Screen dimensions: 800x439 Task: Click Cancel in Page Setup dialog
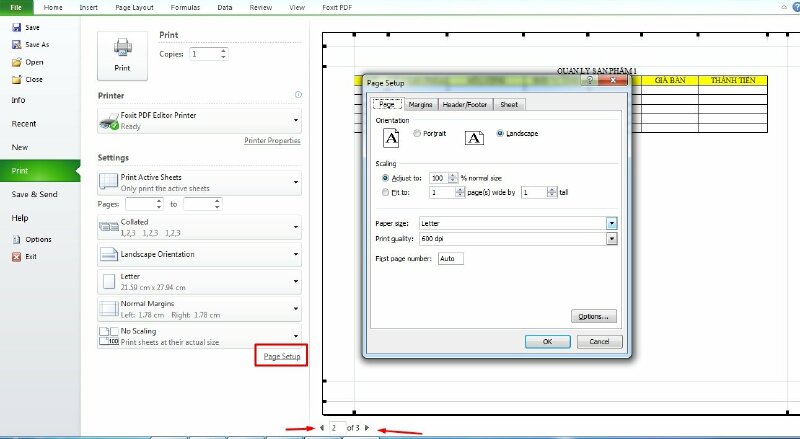click(x=599, y=342)
